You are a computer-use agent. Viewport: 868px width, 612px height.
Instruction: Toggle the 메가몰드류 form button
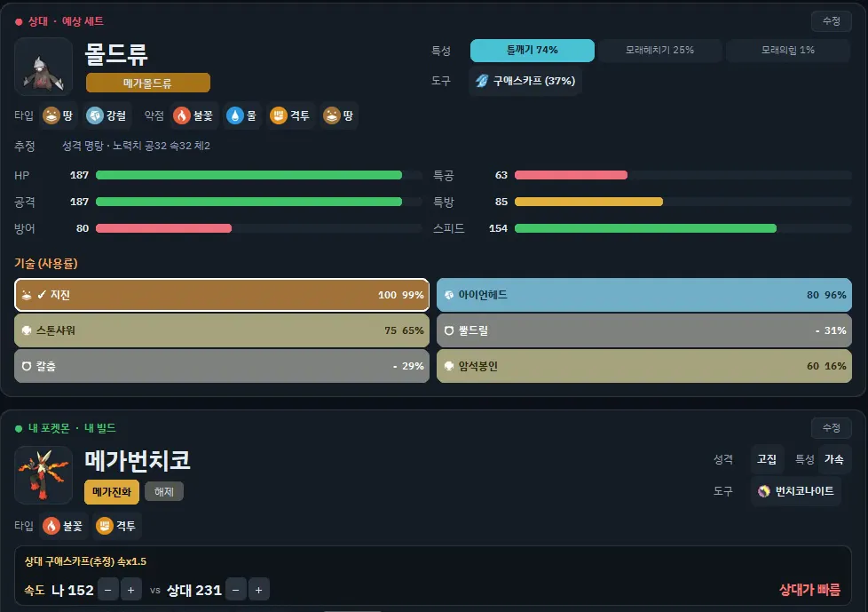coord(148,83)
